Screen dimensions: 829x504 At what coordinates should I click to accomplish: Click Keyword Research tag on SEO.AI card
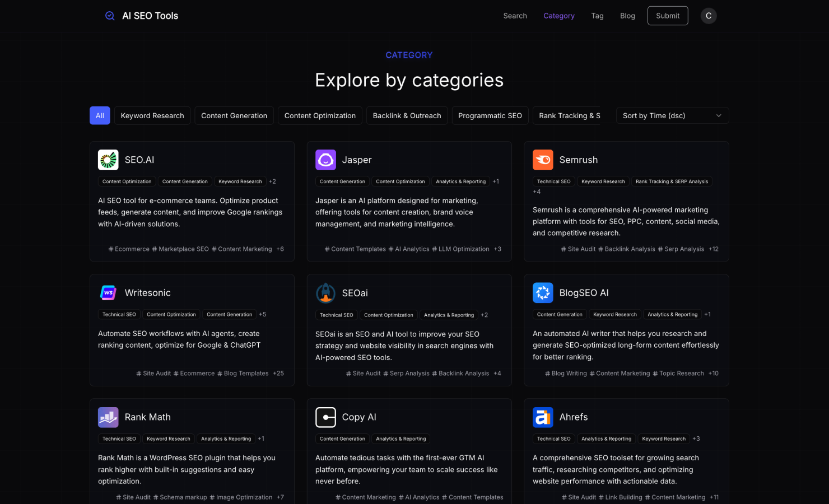(x=240, y=181)
